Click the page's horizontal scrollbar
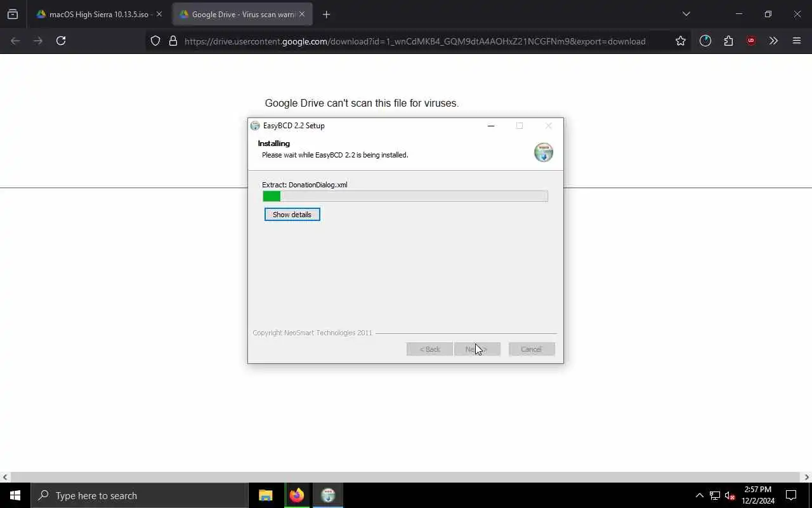The width and height of the screenshot is (812, 508). tap(405, 477)
